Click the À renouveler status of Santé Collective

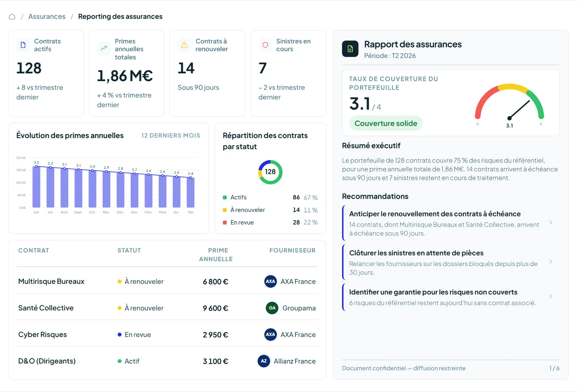point(141,308)
